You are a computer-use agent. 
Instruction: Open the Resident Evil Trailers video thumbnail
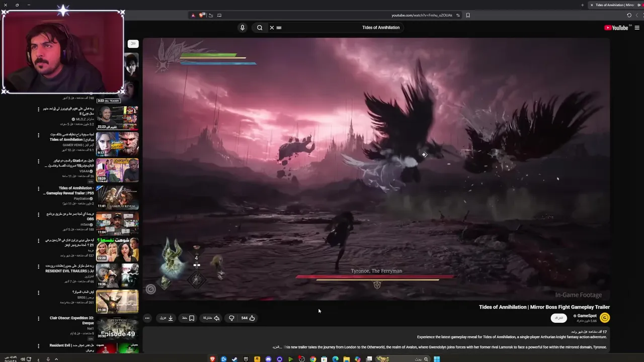point(117,275)
